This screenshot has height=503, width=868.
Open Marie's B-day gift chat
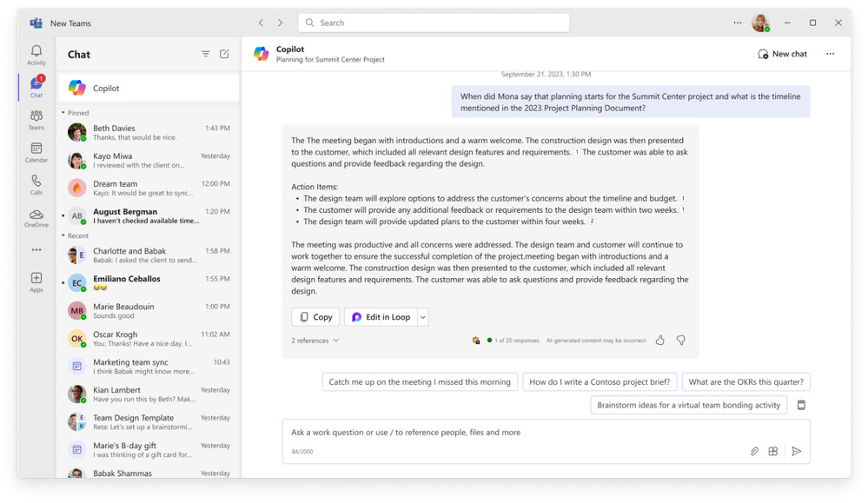point(149,450)
